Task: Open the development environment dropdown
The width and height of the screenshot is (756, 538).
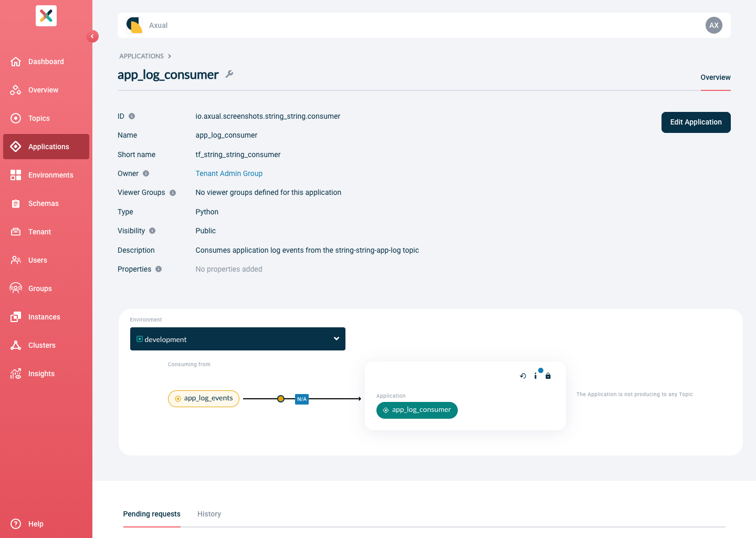Action: pos(238,339)
